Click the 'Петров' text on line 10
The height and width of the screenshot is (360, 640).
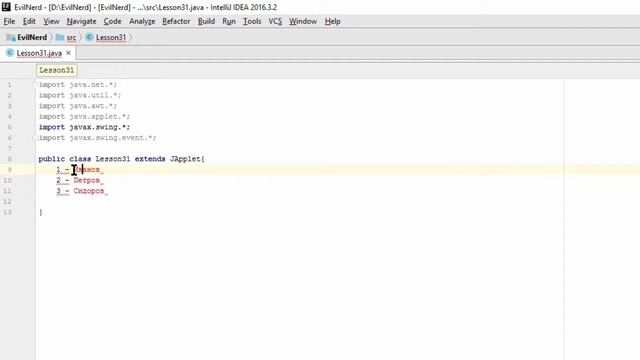coord(87,180)
